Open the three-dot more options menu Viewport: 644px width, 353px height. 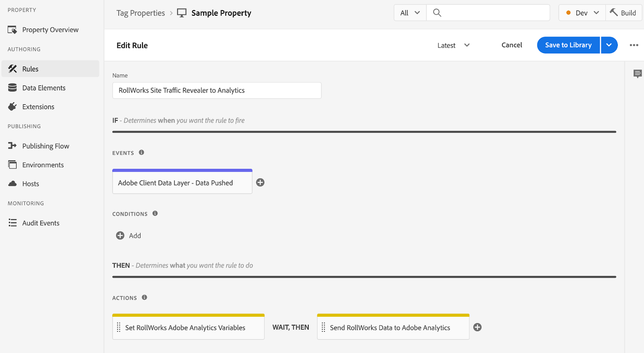(x=634, y=45)
